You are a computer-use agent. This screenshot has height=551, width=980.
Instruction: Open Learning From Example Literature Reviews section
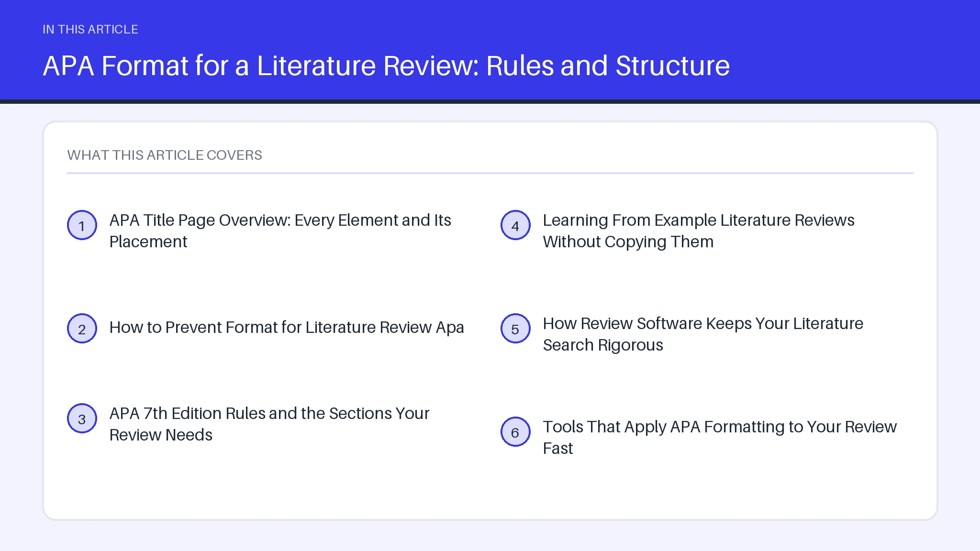coord(699,231)
